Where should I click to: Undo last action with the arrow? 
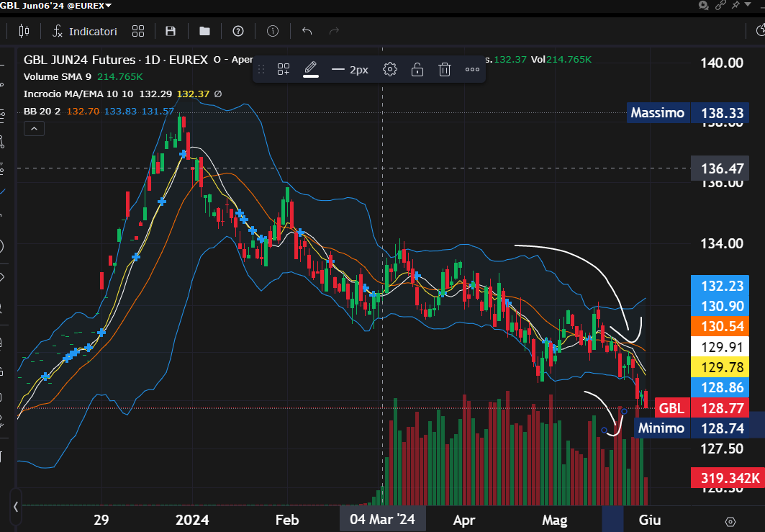pyautogui.click(x=307, y=31)
